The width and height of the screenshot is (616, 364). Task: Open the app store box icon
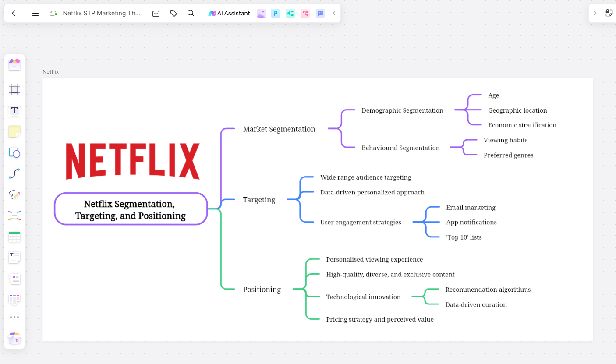pyautogui.click(x=14, y=338)
